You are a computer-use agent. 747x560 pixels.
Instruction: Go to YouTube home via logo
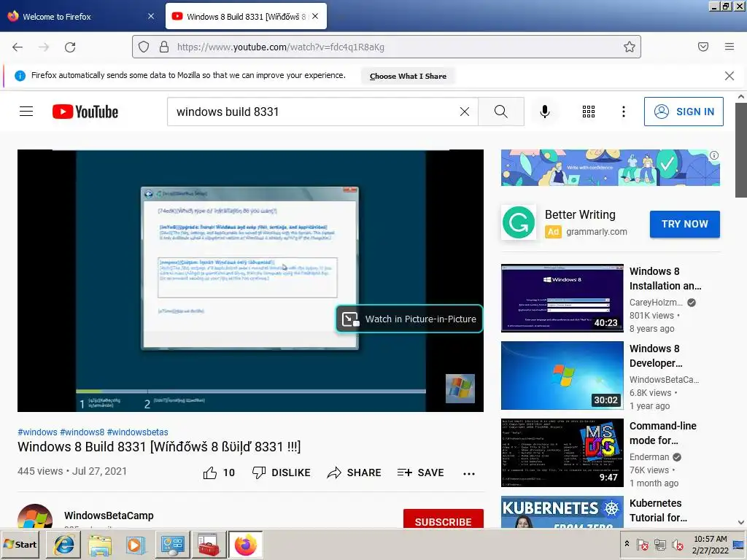[x=85, y=112]
